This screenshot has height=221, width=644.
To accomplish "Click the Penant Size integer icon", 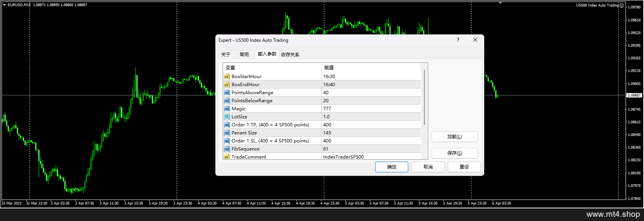I will pyautogui.click(x=227, y=133).
